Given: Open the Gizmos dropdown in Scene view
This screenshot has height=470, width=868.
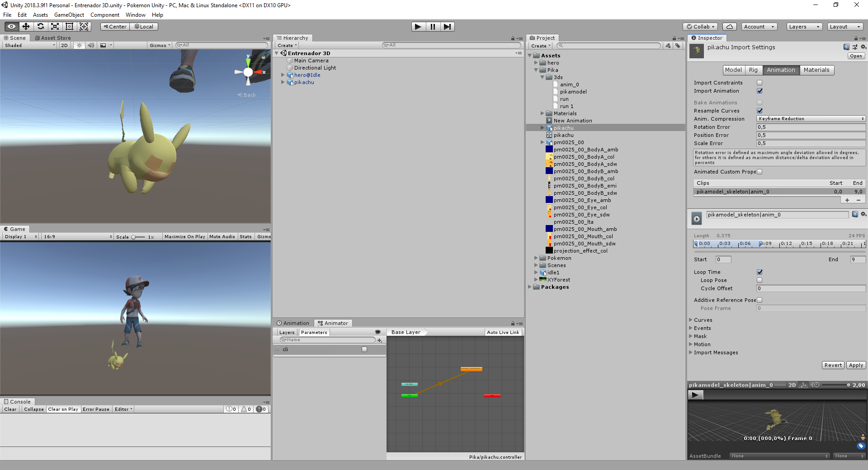Looking at the screenshot, I should [160, 45].
